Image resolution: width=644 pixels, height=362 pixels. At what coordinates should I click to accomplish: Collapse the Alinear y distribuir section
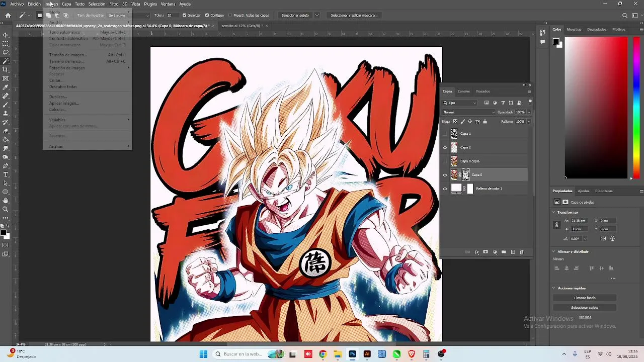point(554,251)
